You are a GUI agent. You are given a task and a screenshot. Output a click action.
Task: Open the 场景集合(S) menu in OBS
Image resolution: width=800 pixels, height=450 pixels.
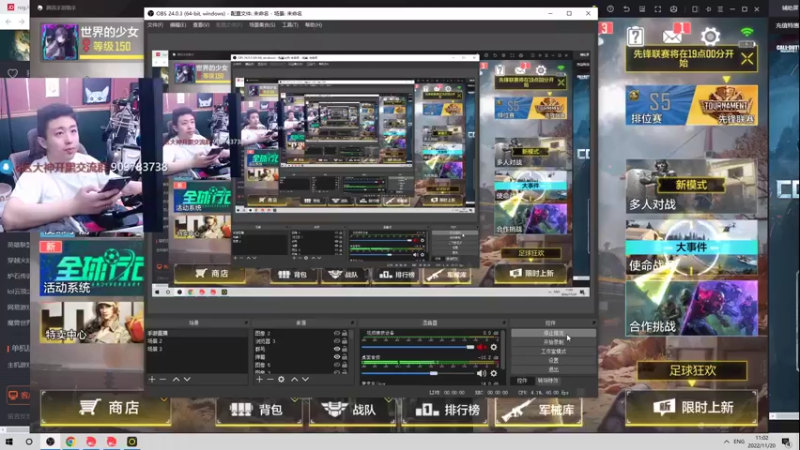(x=262, y=24)
